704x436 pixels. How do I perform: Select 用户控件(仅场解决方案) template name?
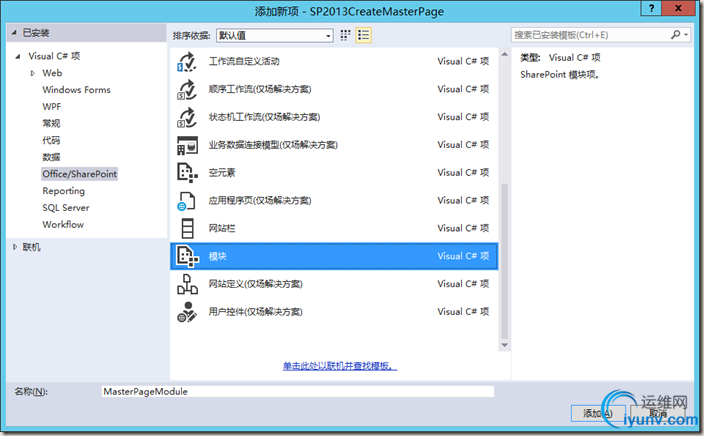coord(255,312)
